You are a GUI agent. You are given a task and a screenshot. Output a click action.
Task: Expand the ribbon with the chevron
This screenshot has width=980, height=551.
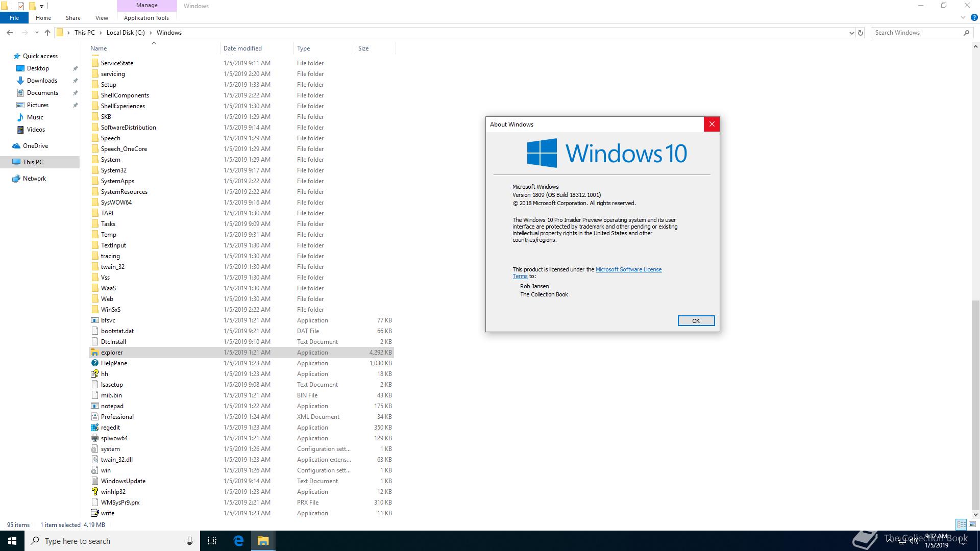coord(963,18)
